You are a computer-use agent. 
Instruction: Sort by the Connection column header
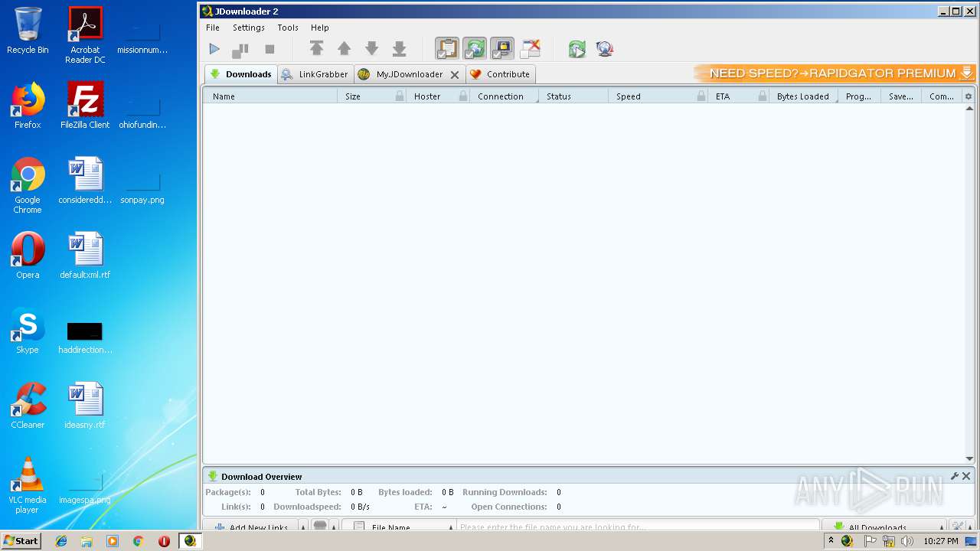tap(504, 96)
